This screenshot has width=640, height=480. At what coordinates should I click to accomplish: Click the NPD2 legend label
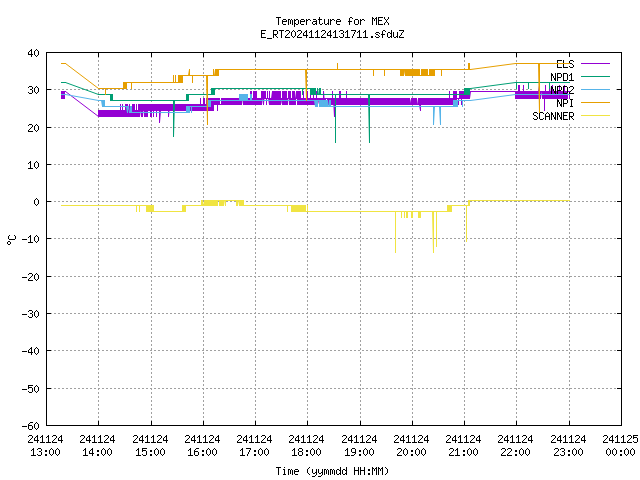coord(562,90)
